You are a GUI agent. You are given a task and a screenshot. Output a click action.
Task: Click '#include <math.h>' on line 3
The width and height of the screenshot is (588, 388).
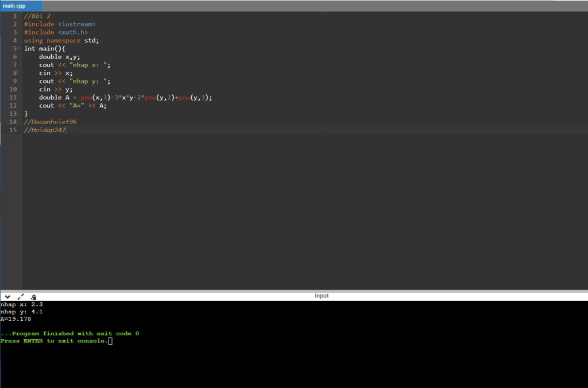tap(56, 32)
